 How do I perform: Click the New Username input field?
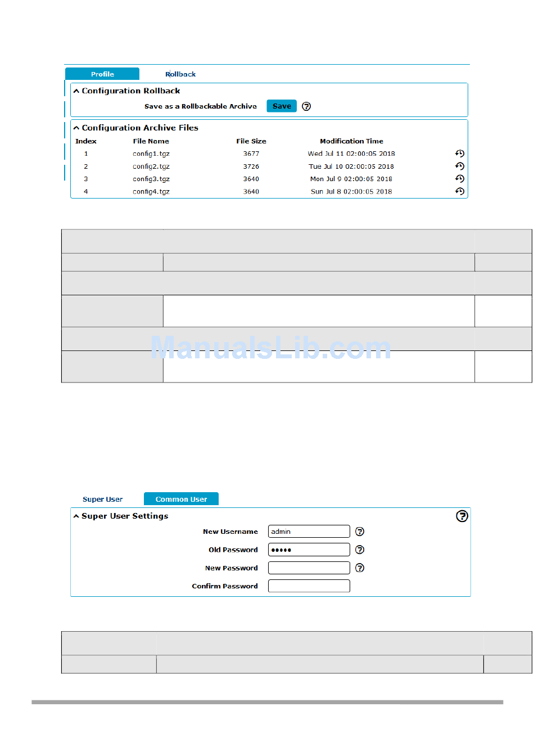click(x=309, y=532)
